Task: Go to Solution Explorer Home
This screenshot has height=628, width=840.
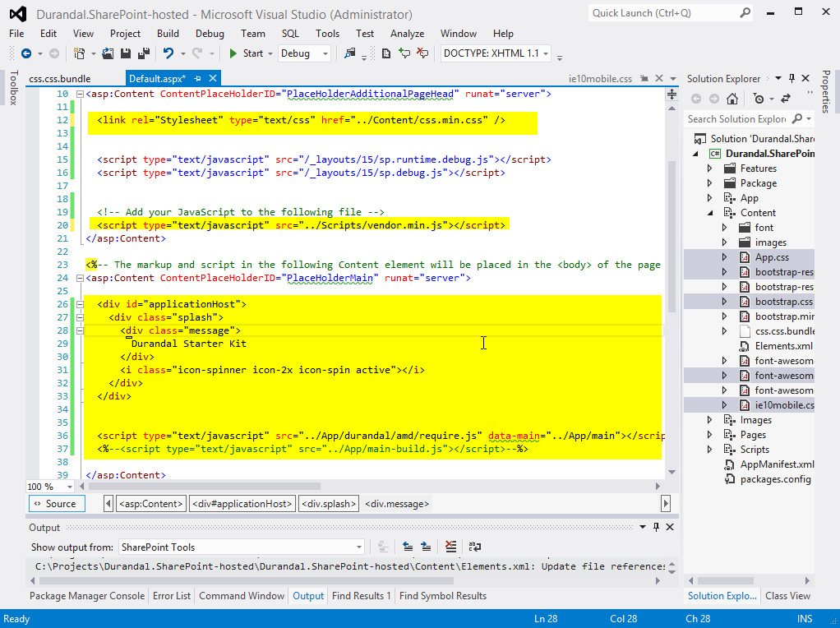Action: click(x=732, y=99)
